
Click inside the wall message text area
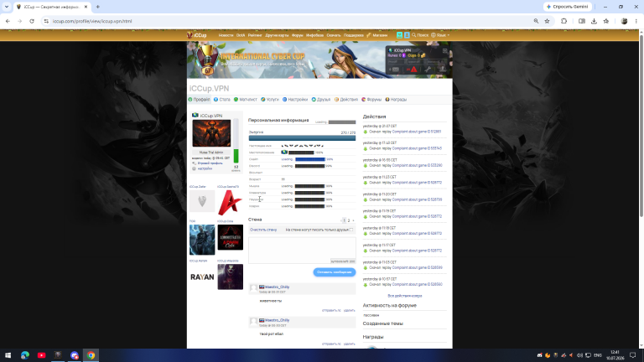tap(302, 251)
